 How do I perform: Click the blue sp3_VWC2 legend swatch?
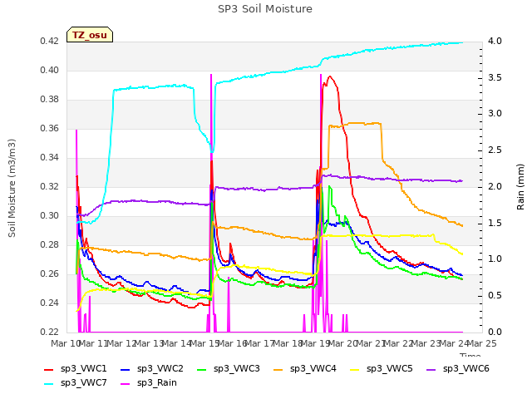click(126, 369)
